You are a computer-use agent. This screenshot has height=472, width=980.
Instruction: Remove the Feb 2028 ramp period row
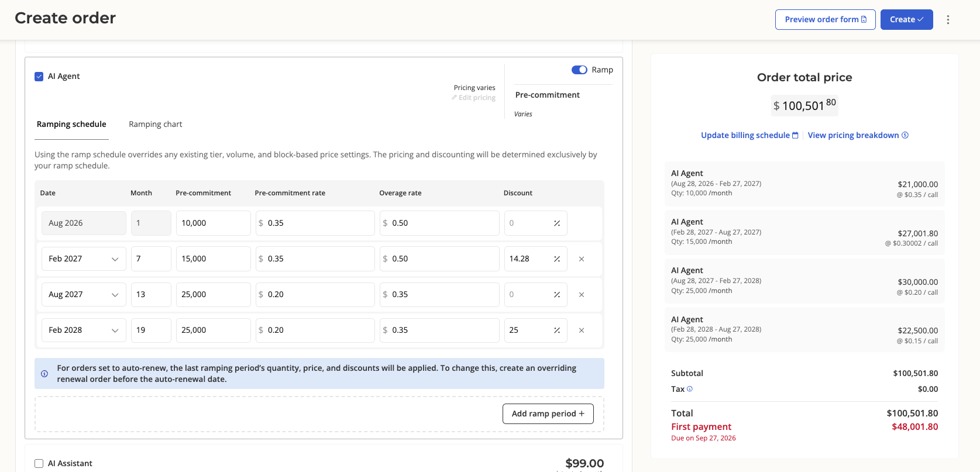(x=582, y=330)
